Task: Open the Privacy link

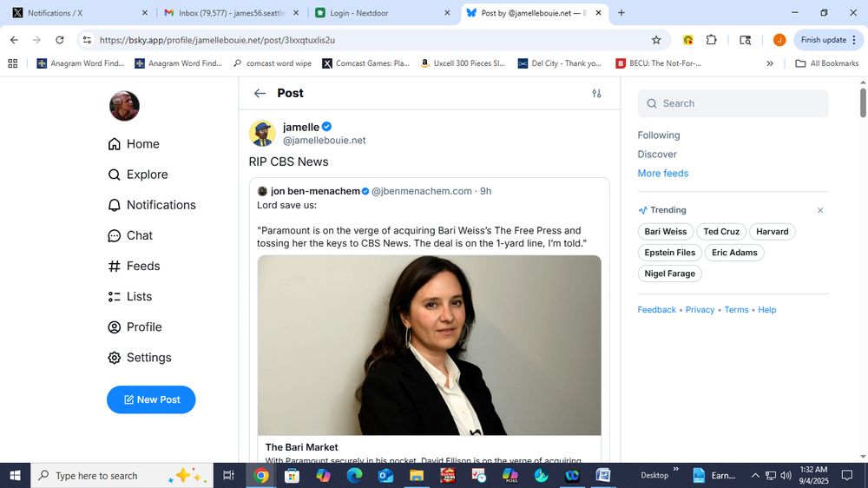Action: [700, 310]
